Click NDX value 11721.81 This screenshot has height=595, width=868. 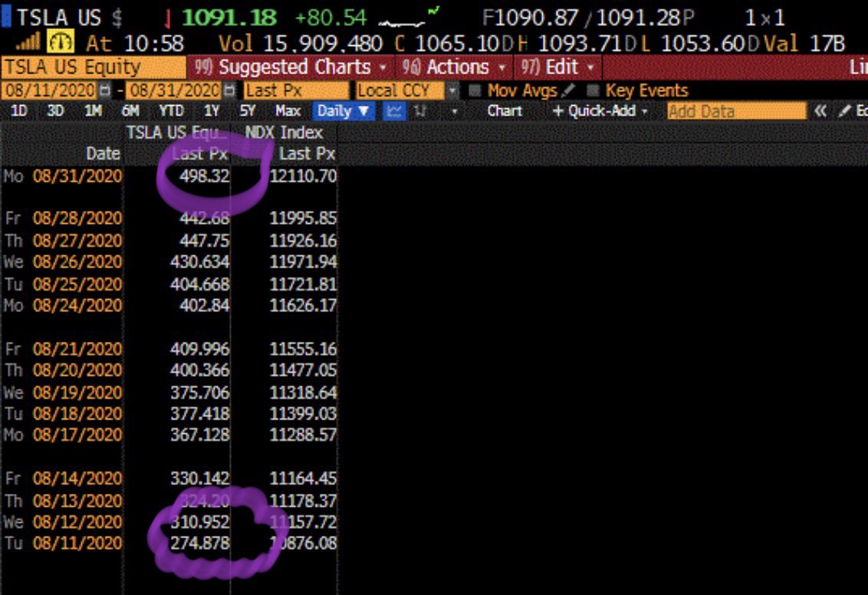pos(303,284)
